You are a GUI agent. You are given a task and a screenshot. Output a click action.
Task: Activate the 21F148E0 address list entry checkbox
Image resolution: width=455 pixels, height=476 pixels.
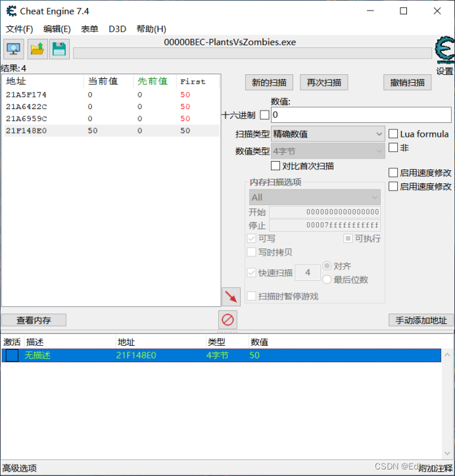click(x=12, y=355)
